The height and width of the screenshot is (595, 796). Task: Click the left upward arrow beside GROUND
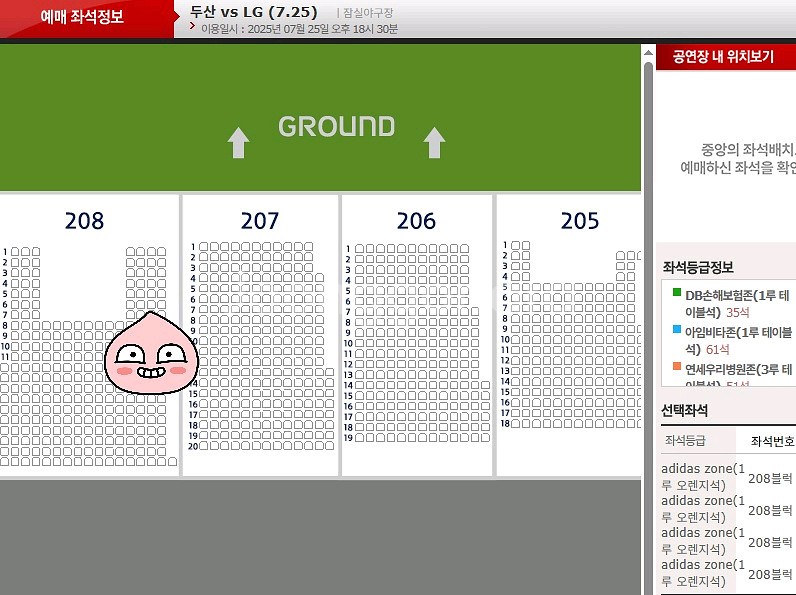[x=238, y=143]
